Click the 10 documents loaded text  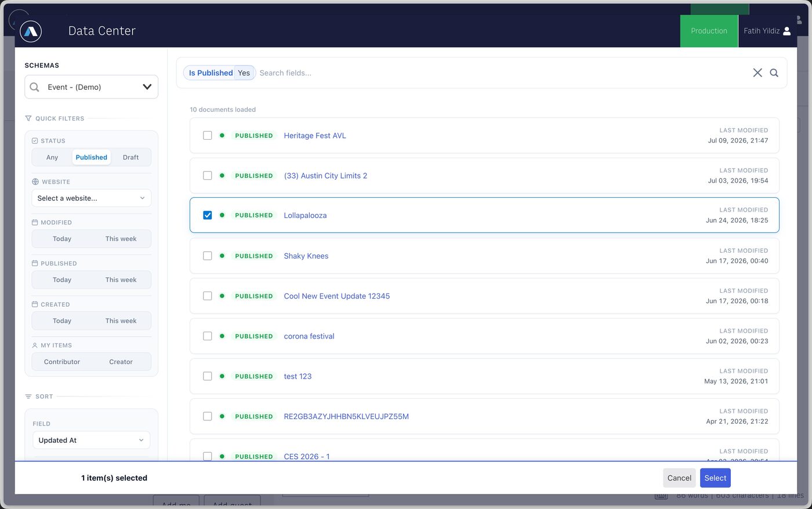point(223,110)
